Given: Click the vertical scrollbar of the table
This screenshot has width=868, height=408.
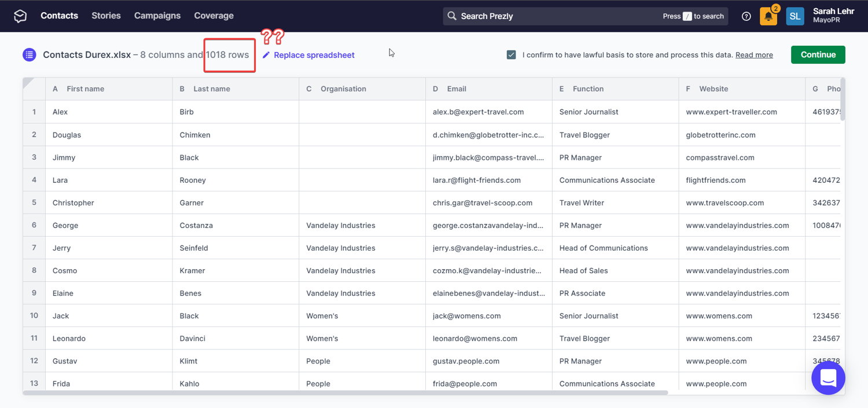Looking at the screenshot, I should click(x=842, y=98).
